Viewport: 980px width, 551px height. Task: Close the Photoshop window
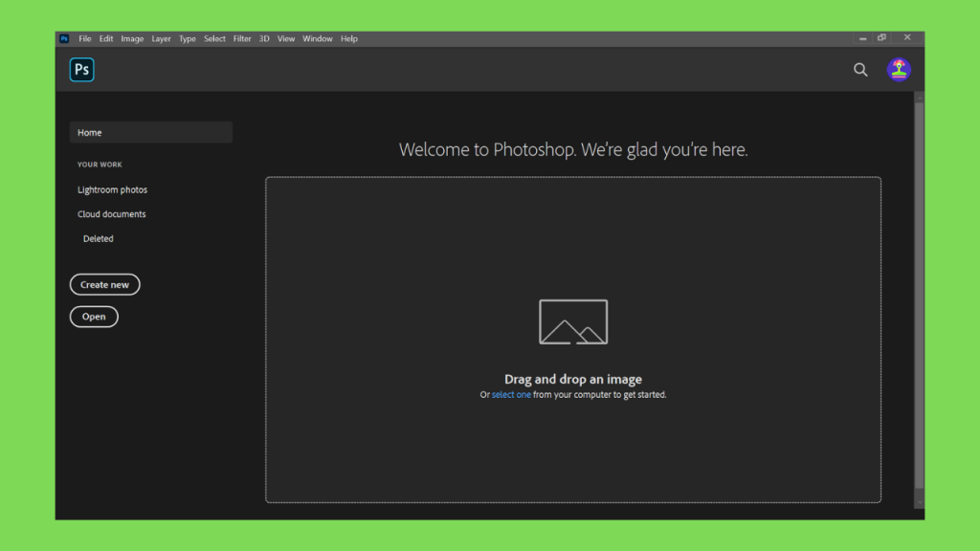[x=907, y=38]
